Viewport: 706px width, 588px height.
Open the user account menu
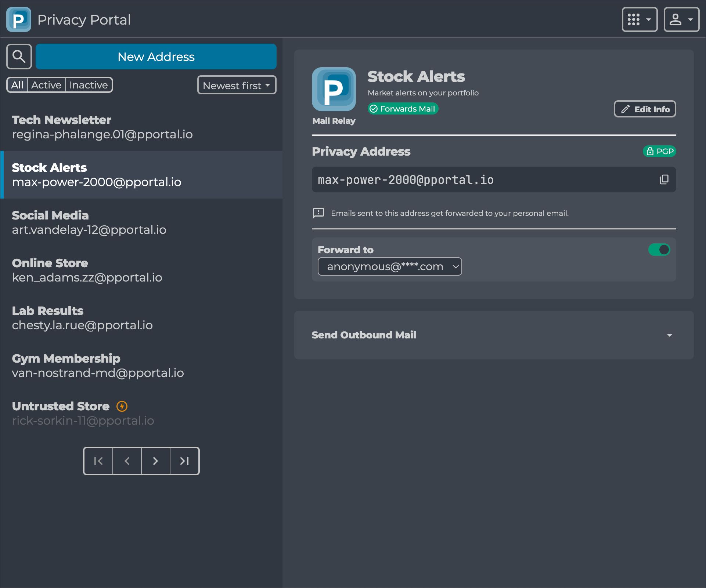(x=681, y=19)
